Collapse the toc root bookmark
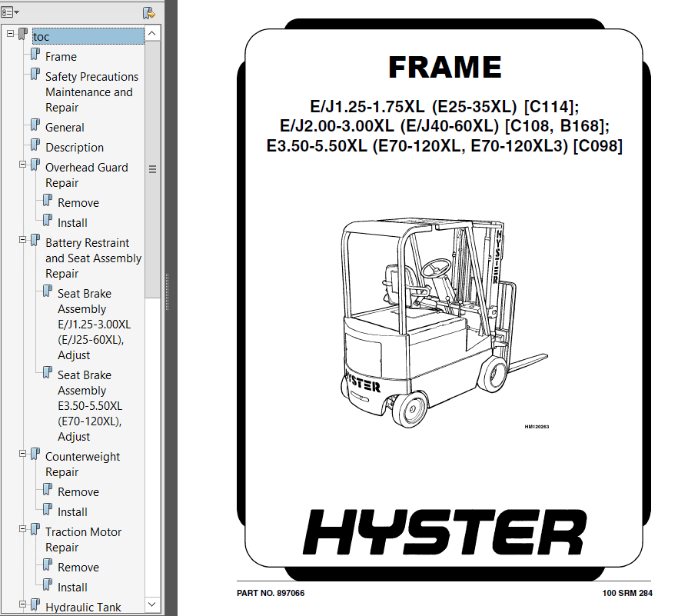The image size is (678, 616). [11, 33]
